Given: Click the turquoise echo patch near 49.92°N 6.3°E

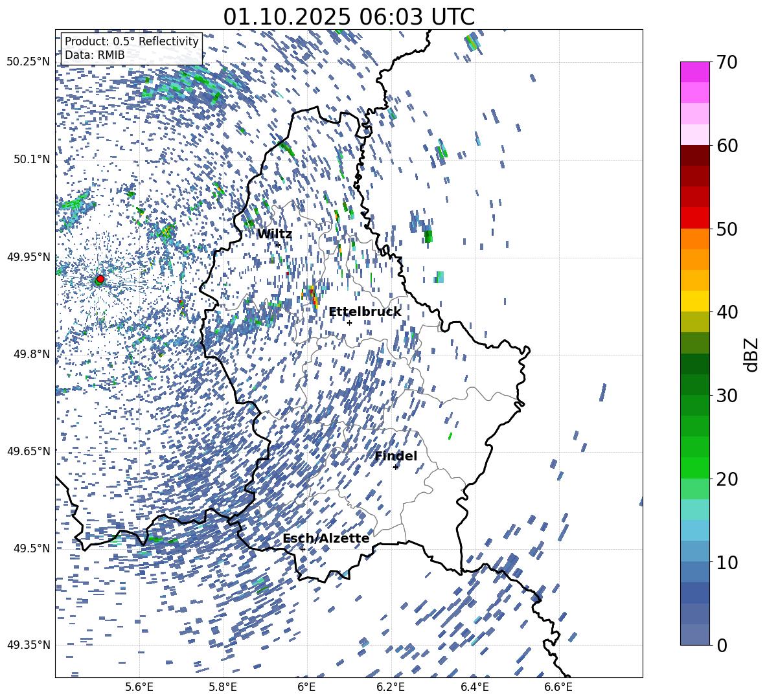Looking at the screenshot, I should (x=440, y=277).
